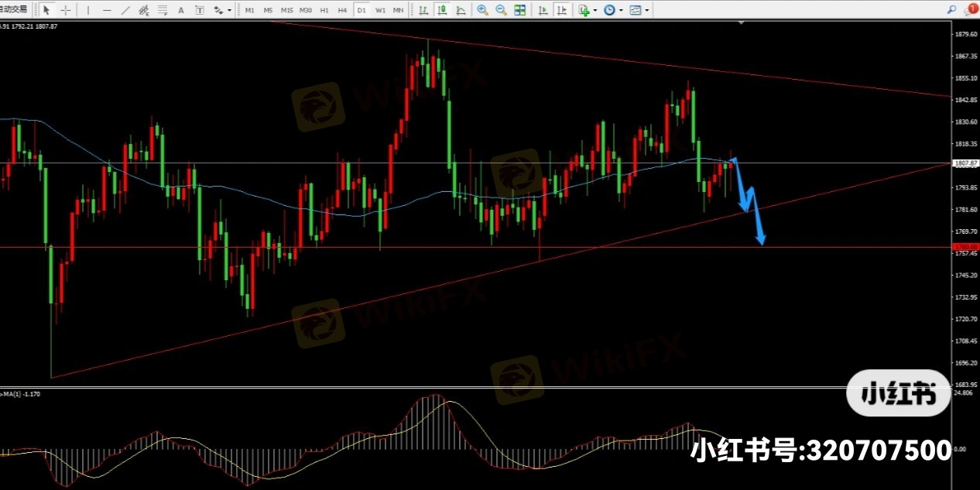Switch to the H4 timeframe
The width and height of the screenshot is (980, 490).
(342, 10)
